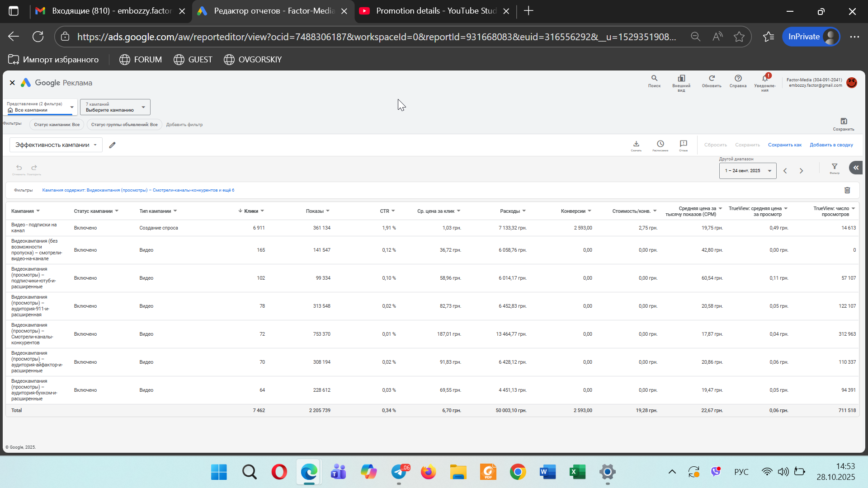Click the Отзыв feedback icon
Screen dimensions: 868x488
(x=683, y=144)
